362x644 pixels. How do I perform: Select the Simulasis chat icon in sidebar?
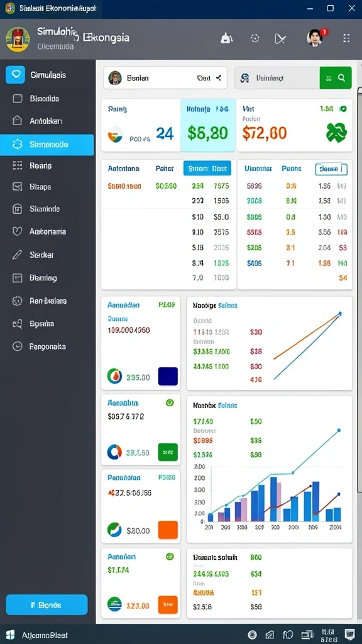point(15,75)
